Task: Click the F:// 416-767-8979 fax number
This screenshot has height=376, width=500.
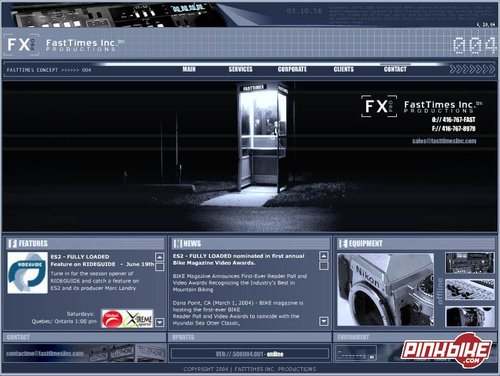Action: [x=453, y=129]
